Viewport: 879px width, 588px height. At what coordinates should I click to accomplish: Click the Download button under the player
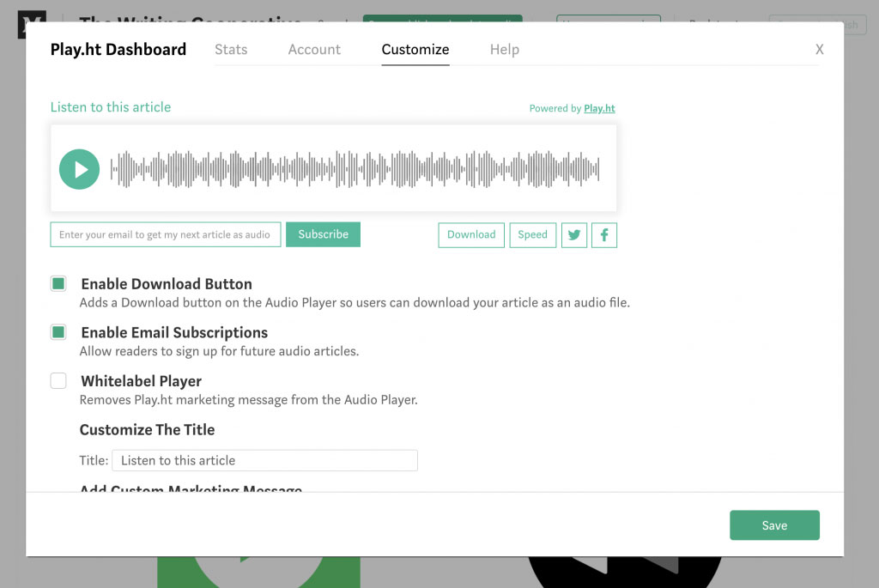(471, 235)
